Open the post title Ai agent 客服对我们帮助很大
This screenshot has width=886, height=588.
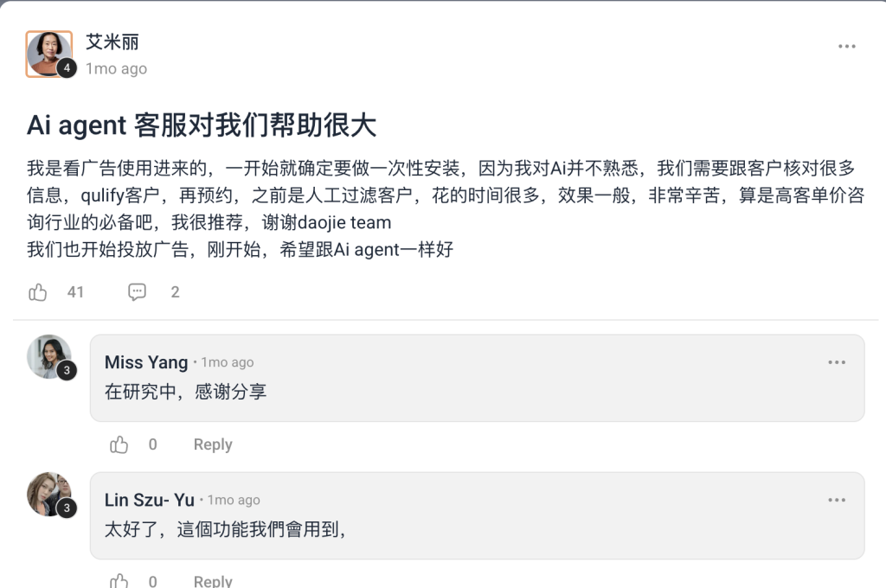(x=201, y=125)
